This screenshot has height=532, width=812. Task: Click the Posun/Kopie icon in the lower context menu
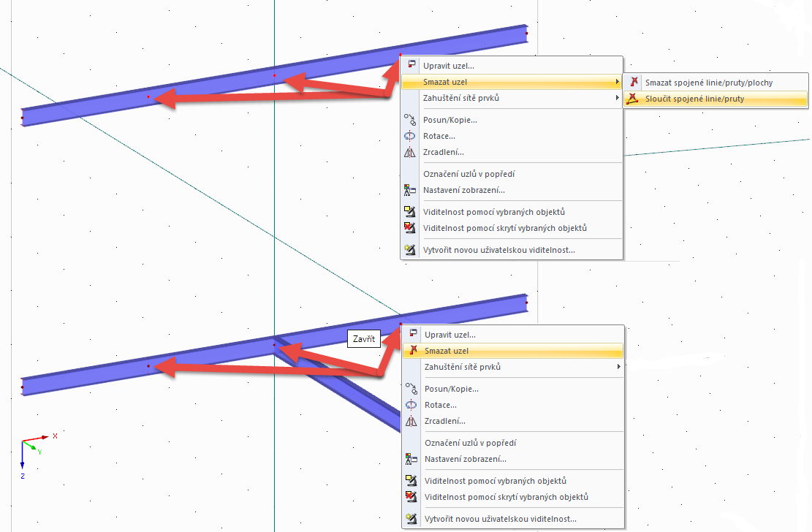[411, 389]
